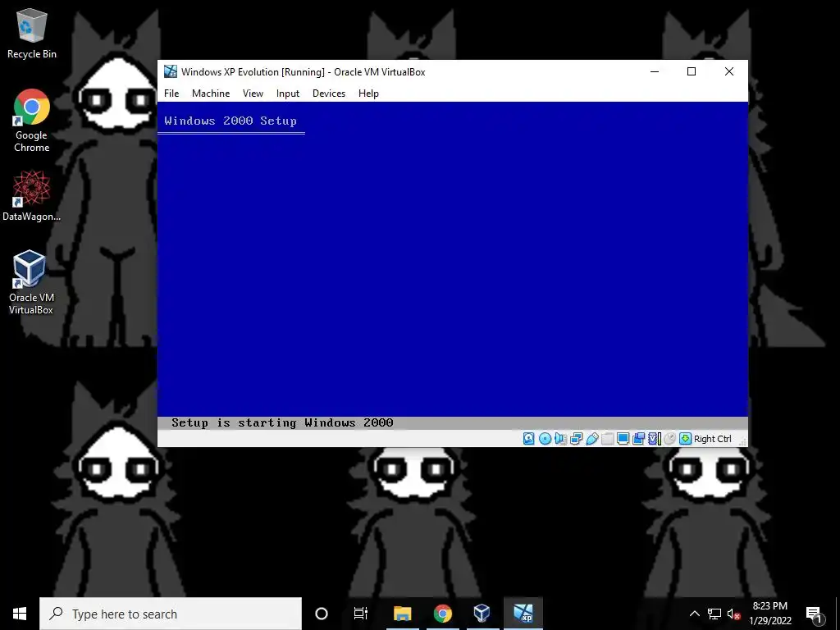This screenshot has width=840, height=630.
Task: Open the Devices menu
Action: [329, 94]
